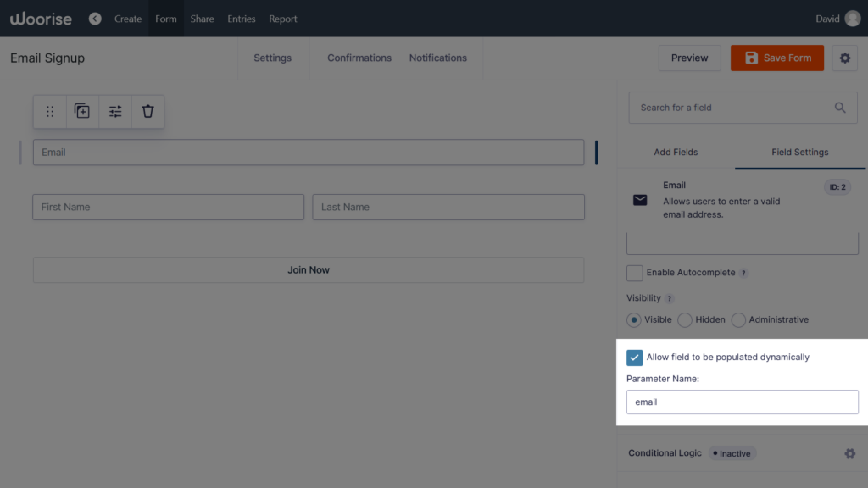Image resolution: width=868 pixels, height=488 pixels.
Task: Choose the Administrative visibility option
Action: (x=737, y=319)
